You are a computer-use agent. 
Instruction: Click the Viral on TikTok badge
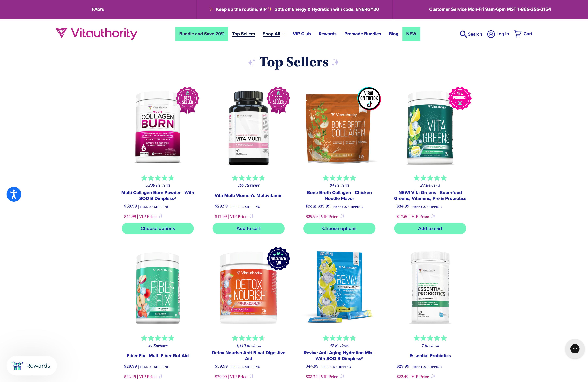click(x=369, y=98)
